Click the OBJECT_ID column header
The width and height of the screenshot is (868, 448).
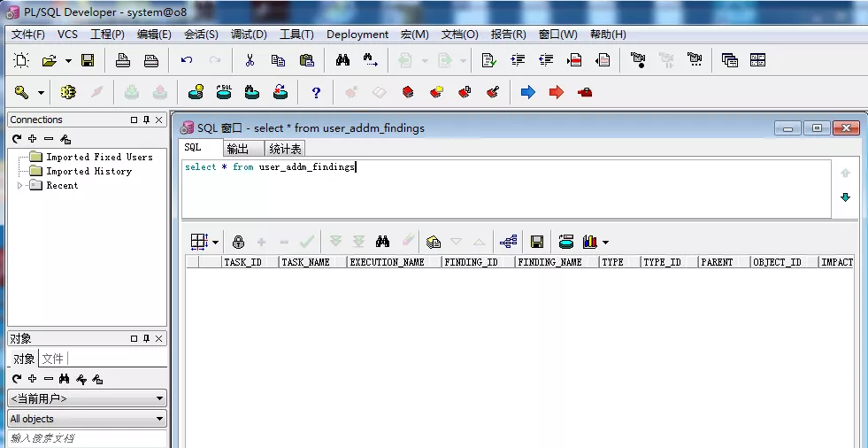[x=783, y=262]
